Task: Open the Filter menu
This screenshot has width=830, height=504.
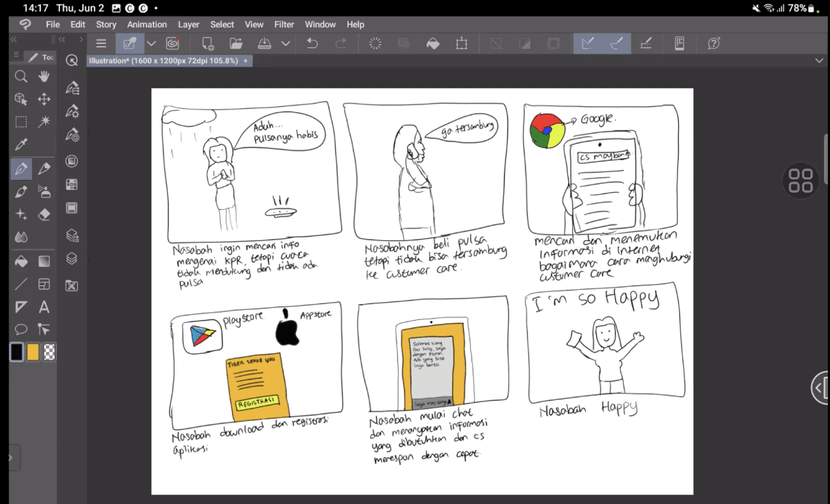Action: pyautogui.click(x=284, y=25)
